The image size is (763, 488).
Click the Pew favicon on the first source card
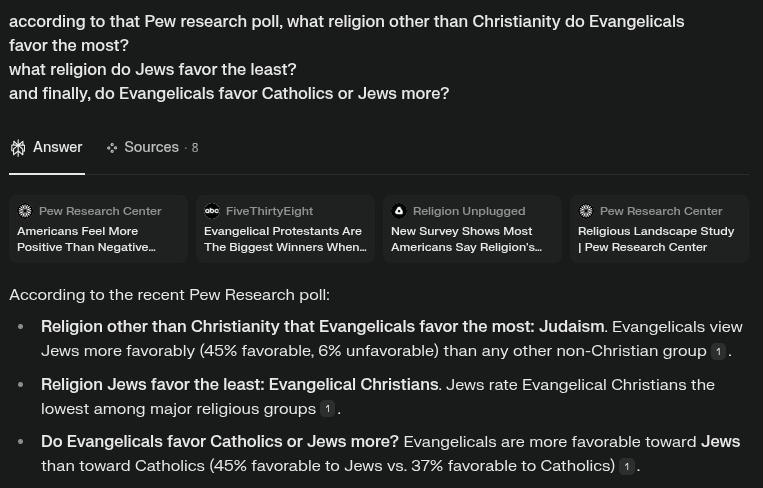pyautogui.click(x=25, y=211)
